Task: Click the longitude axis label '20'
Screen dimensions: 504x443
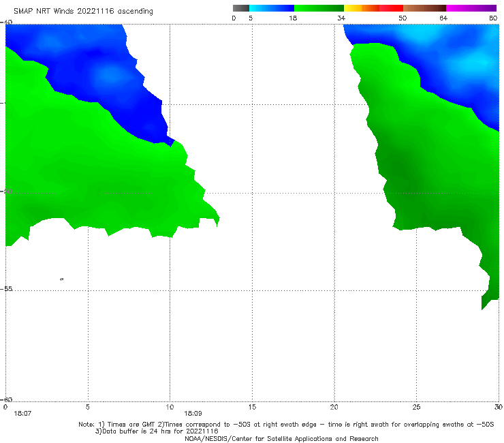Action: click(x=334, y=407)
